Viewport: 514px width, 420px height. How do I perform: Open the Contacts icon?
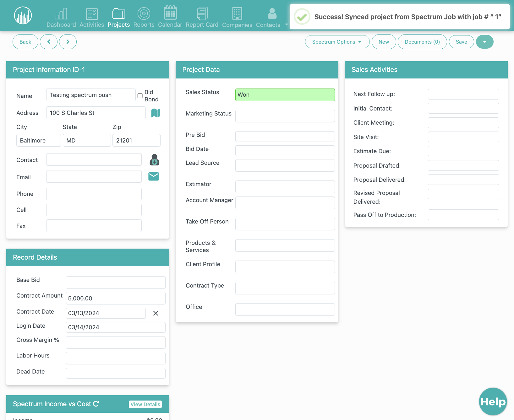pos(272,13)
